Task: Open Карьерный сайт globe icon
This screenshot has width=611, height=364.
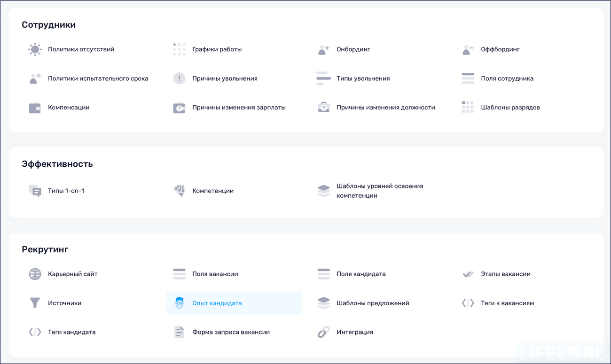Action: [34, 274]
